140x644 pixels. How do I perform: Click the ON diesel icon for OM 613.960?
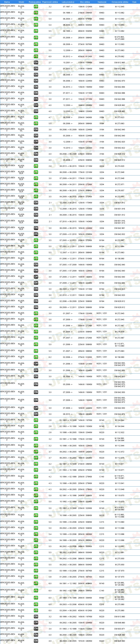point(36,617)
